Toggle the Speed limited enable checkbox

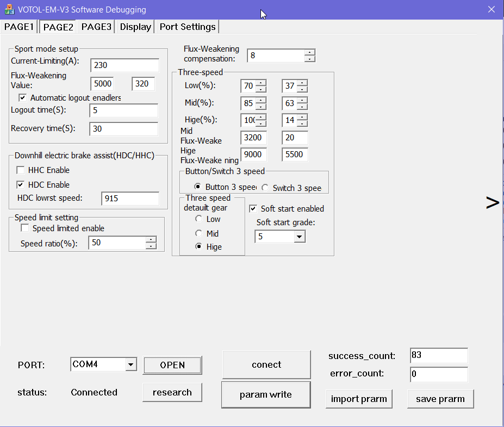point(24,228)
